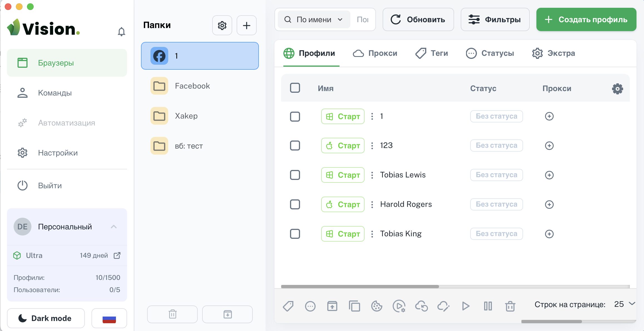
Task: Click the cloud edit icon in bottom toolbar
Action: (444, 306)
